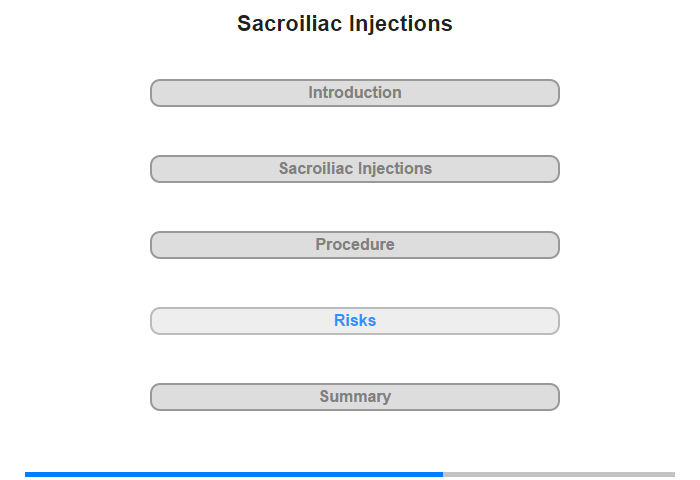Select the Sacroiliac Injections menu button
Image resolution: width=700 pixels, height=480 pixels.
(x=354, y=169)
